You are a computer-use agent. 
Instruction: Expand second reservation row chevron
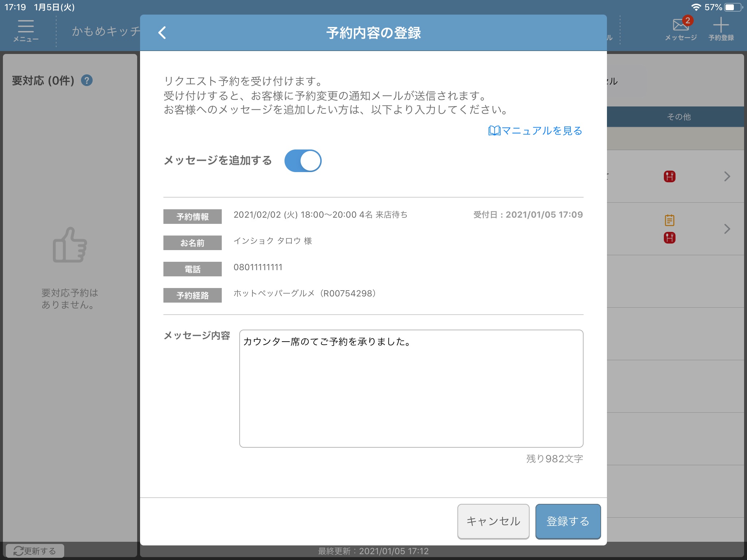[727, 229]
